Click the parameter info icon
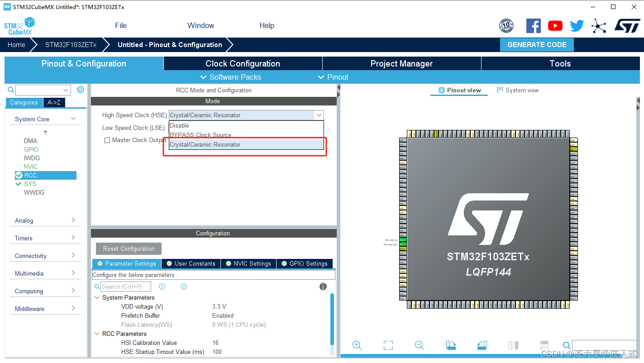Screen dimensions: 644x363 323,287
